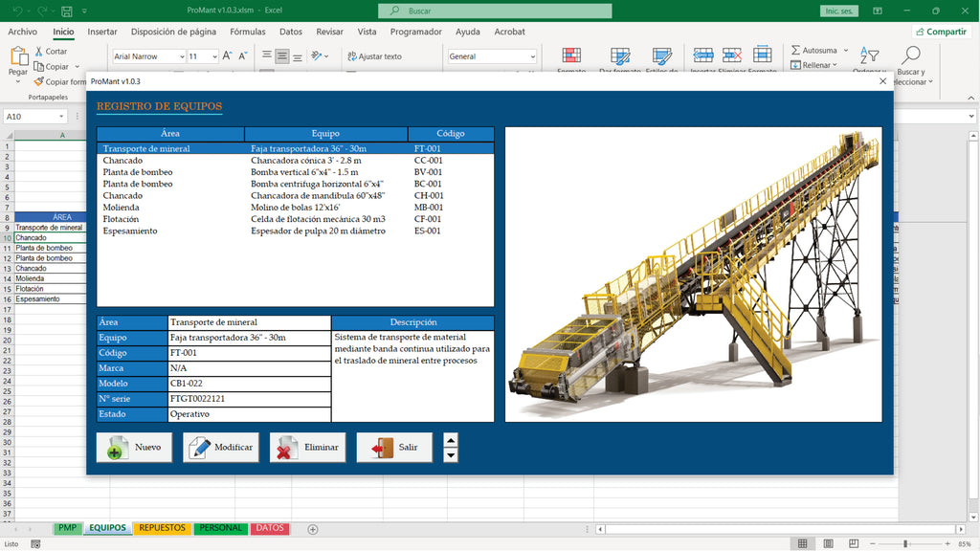Close the ProMant v1.0.3 dialog

click(x=882, y=81)
